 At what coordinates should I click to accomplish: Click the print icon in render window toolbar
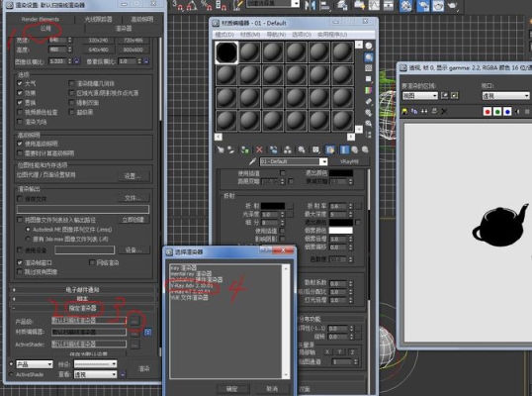click(x=434, y=111)
